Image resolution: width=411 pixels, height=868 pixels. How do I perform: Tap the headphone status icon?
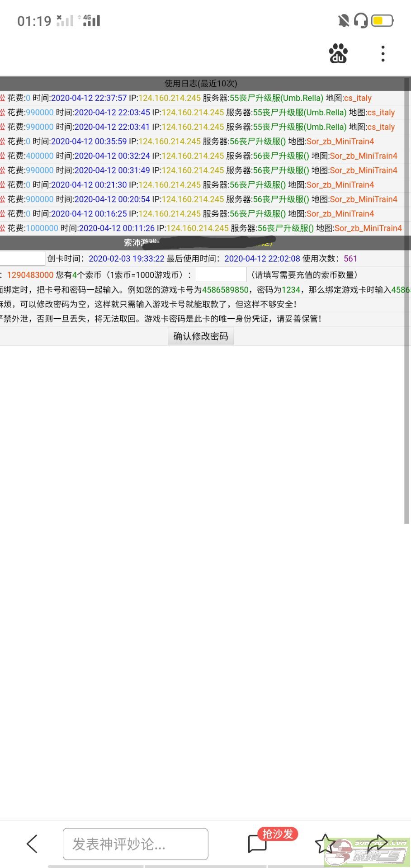click(361, 21)
